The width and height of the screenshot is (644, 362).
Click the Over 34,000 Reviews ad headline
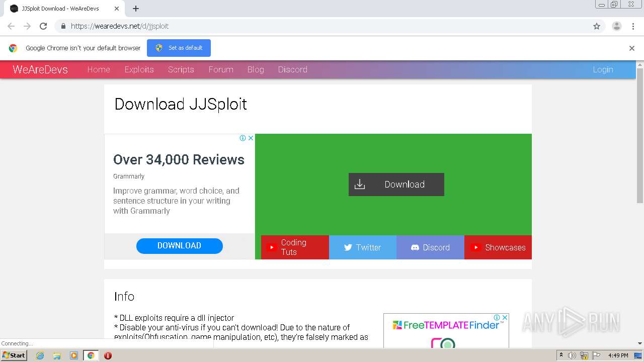(179, 160)
